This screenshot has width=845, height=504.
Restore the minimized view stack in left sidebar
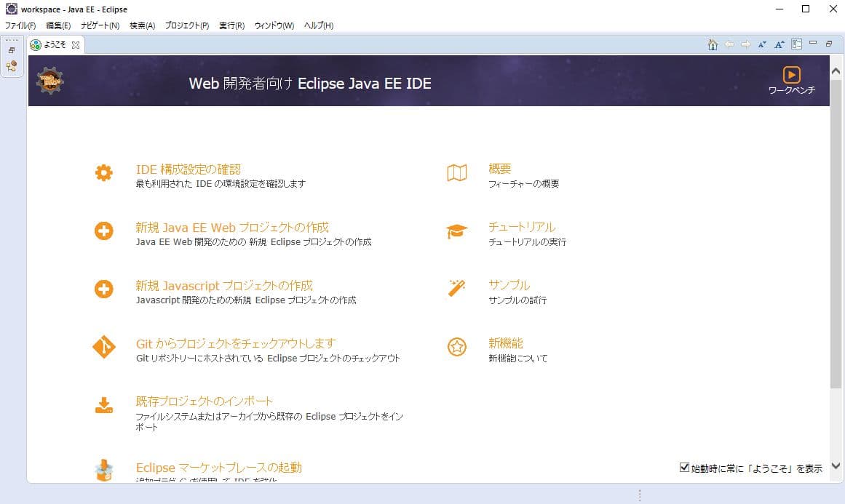[12, 50]
